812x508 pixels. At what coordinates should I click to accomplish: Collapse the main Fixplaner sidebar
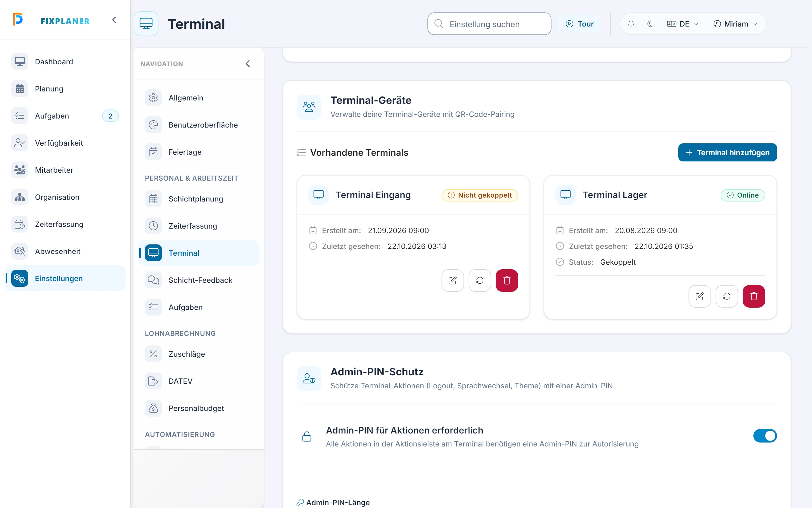[114, 20]
